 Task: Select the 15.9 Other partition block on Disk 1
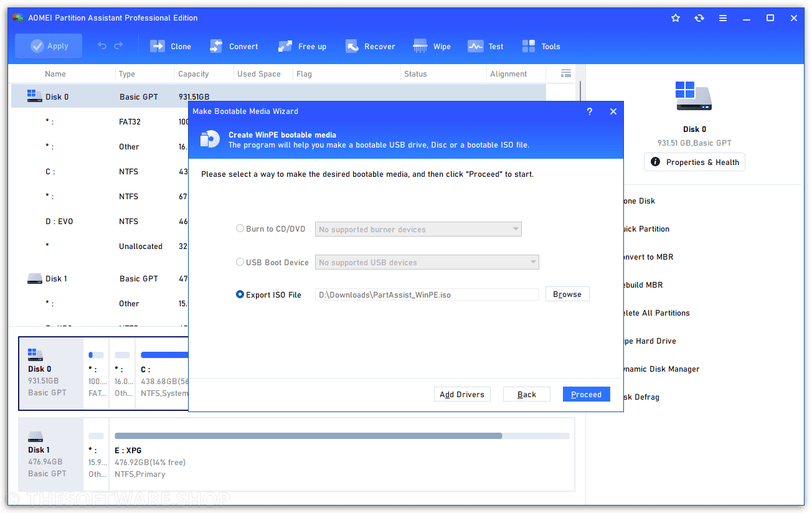point(96,454)
